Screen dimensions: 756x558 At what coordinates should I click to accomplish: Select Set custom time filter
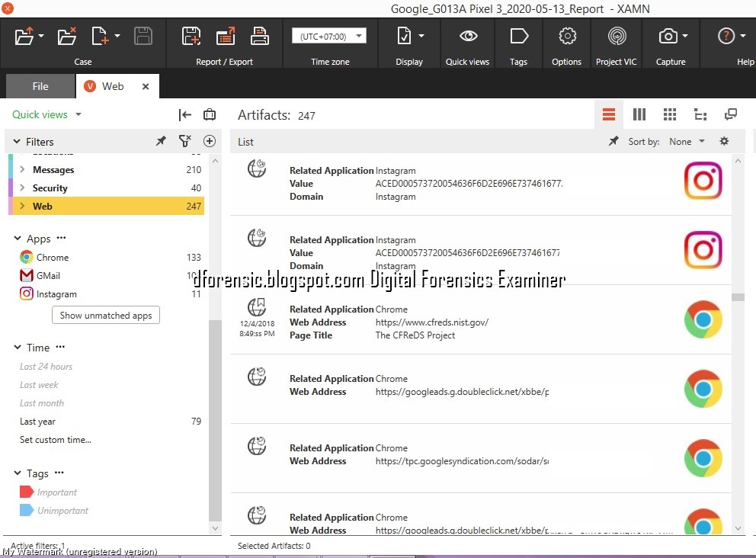[56, 439]
